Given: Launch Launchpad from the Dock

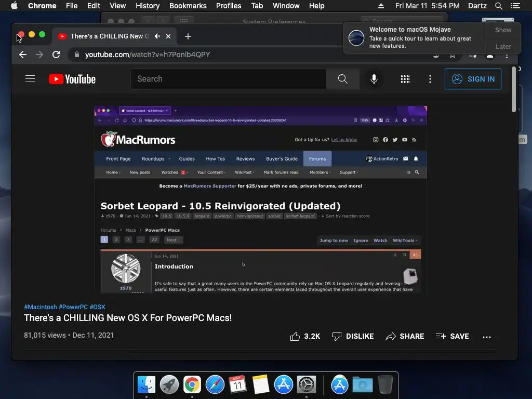Looking at the screenshot, I should click(169, 385).
